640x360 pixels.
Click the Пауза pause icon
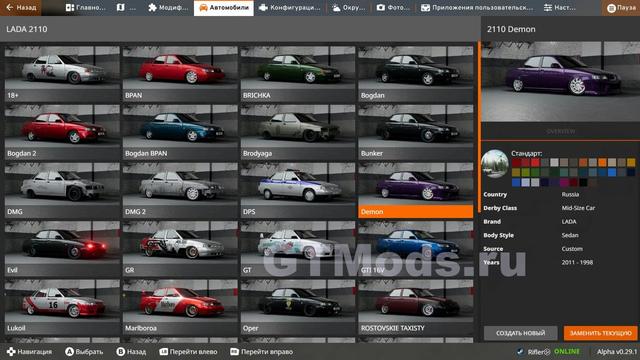tap(611, 8)
